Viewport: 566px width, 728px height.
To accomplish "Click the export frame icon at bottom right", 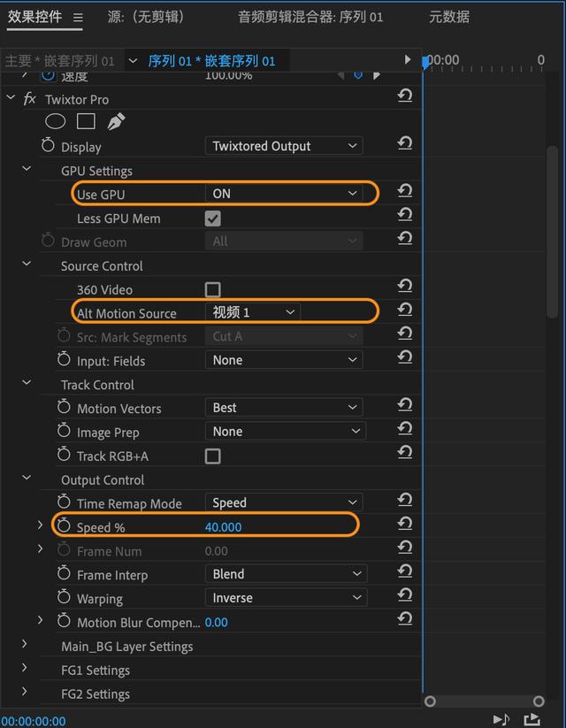I will click(x=532, y=719).
